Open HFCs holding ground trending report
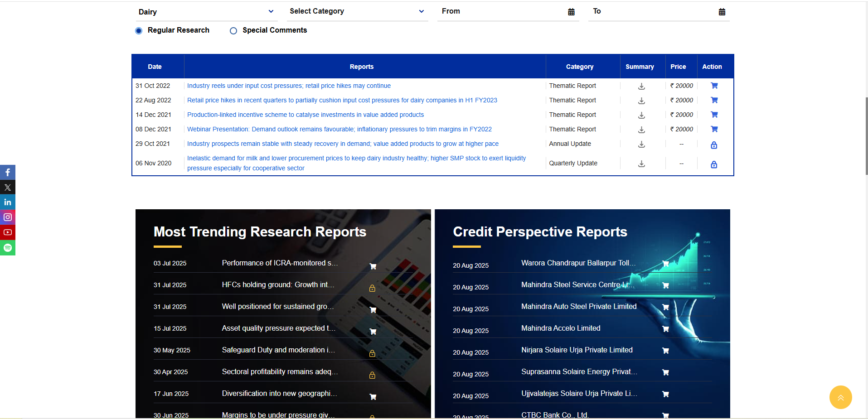868x419 pixels. coord(278,284)
